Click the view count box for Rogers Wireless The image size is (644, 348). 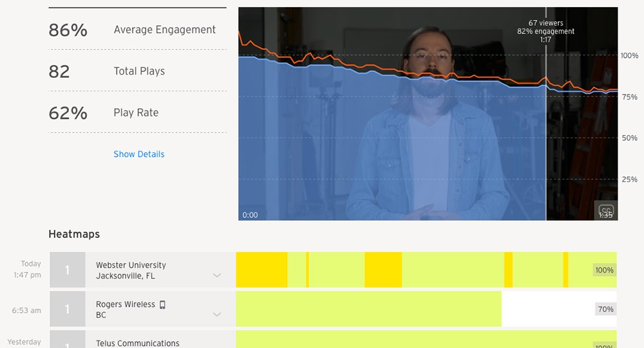[67, 309]
